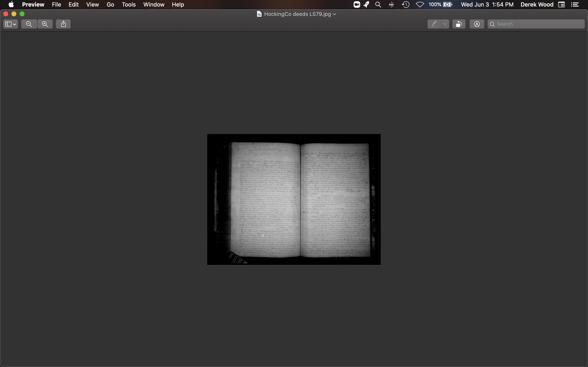Click the Zoom Out magnifier button

[29, 24]
